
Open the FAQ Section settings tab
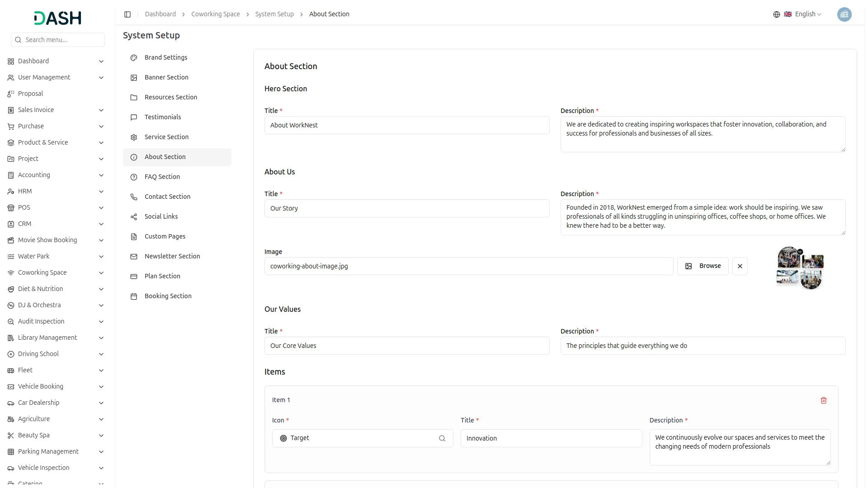[162, 177]
